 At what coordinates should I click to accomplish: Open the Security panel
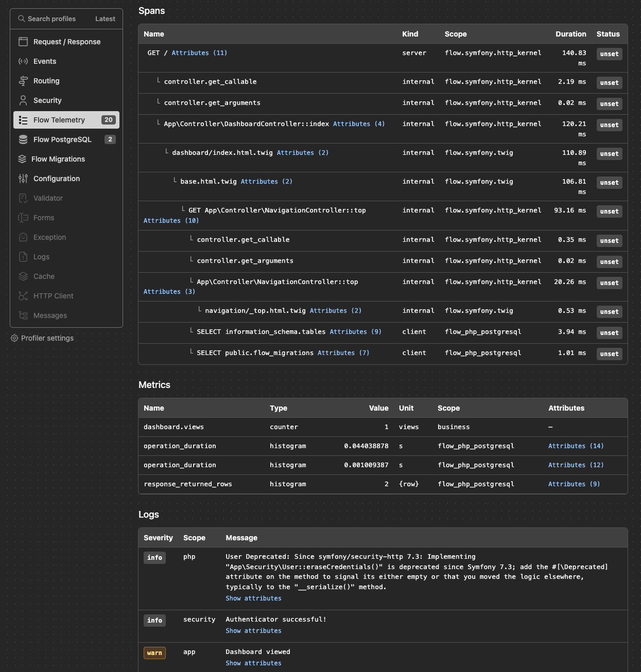pyautogui.click(x=66, y=100)
